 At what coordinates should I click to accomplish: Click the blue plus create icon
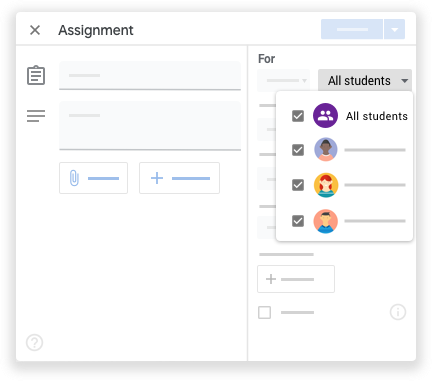pyautogui.click(x=157, y=178)
